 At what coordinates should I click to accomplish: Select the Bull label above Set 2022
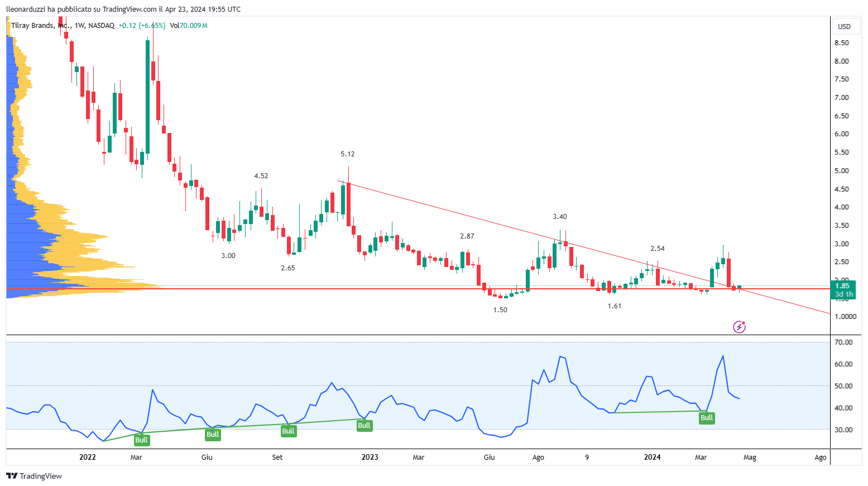288,431
